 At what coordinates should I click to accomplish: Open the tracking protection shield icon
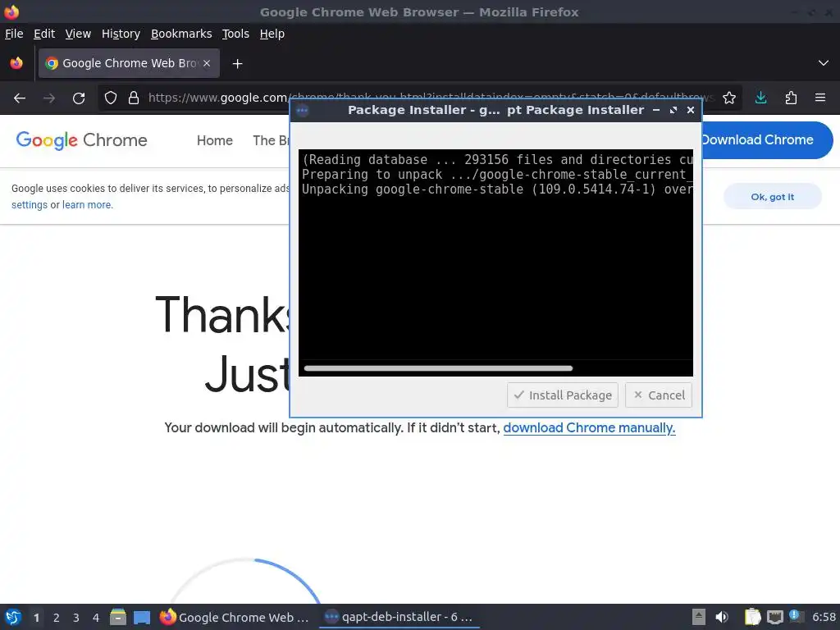[x=111, y=98]
